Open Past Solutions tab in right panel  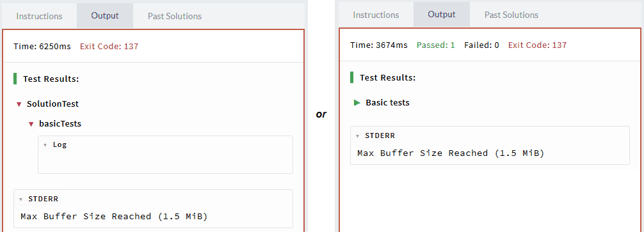pyautogui.click(x=511, y=15)
